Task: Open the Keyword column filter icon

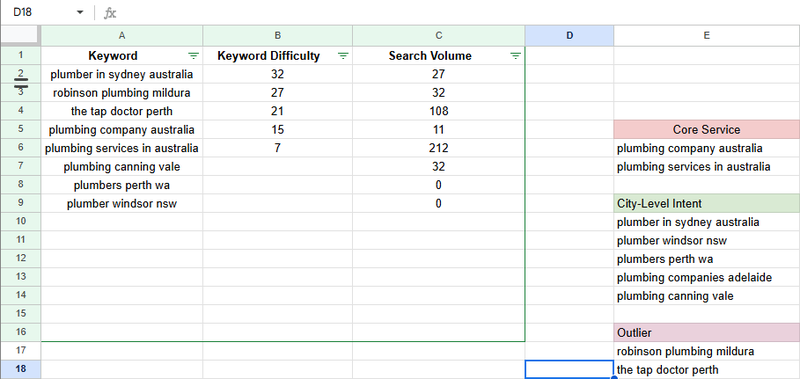Action: click(193, 56)
